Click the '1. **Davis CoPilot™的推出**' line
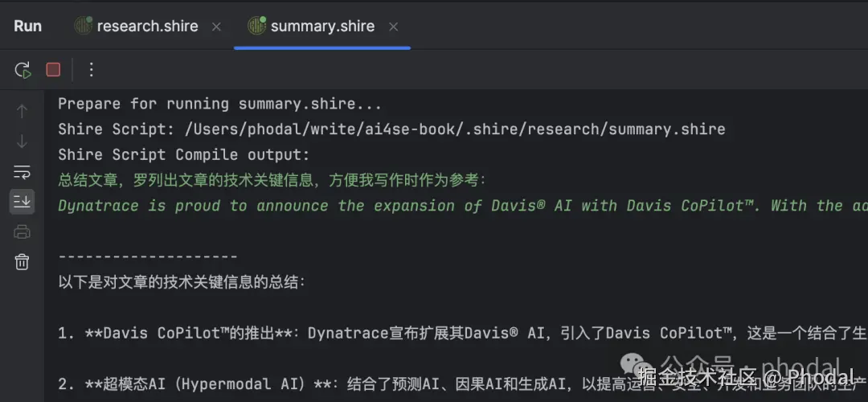The width and height of the screenshot is (868, 402). coord(463,334)
